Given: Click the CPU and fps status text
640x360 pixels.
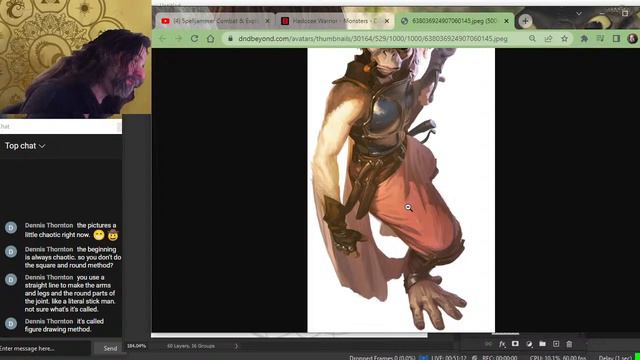Looking at the screenshot, I should [558, 358].
